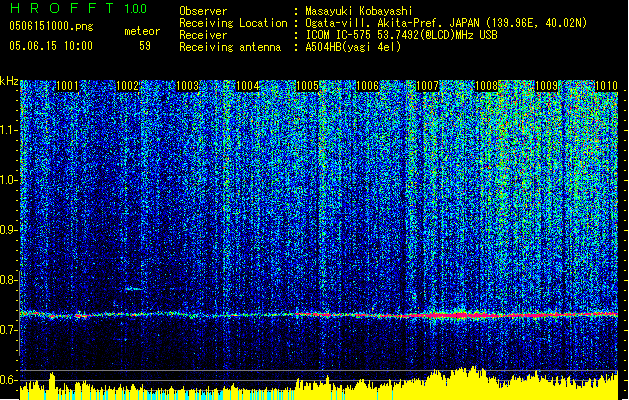The image size is (629, 400).
Task: Select the 0.8 frequency axis label
Action: tap(9, 279)
